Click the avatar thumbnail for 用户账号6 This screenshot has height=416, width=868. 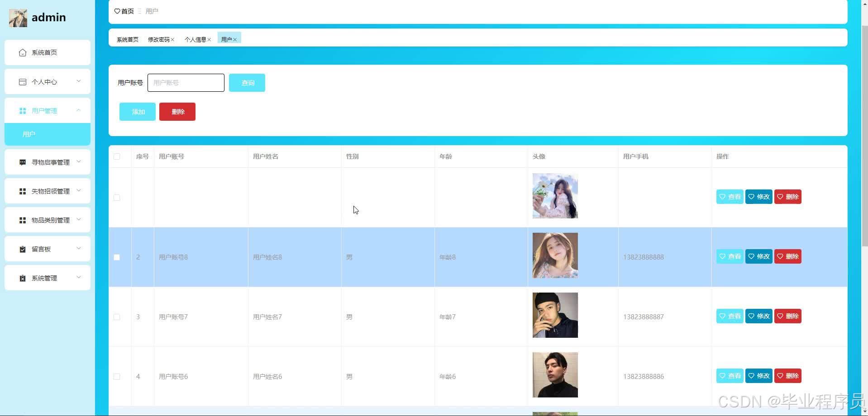(555, 375)
